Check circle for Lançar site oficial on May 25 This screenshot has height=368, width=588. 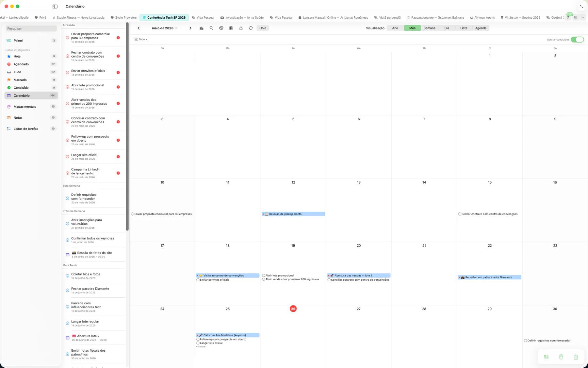(198, 343)
